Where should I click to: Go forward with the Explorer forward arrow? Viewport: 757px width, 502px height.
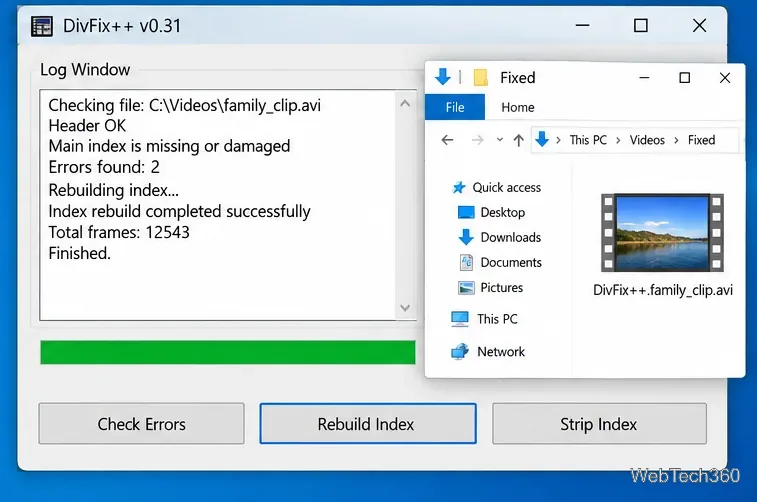click(477, 140)
